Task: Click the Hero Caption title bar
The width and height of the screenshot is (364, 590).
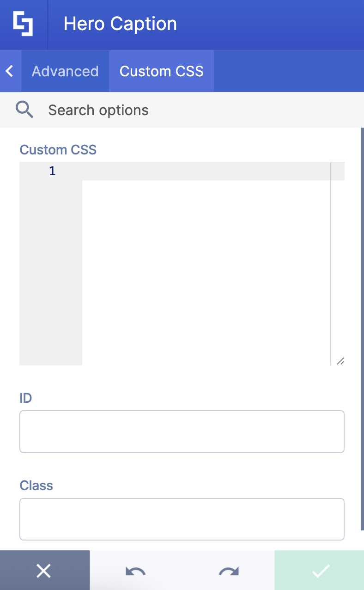Action: pos(120,24)
